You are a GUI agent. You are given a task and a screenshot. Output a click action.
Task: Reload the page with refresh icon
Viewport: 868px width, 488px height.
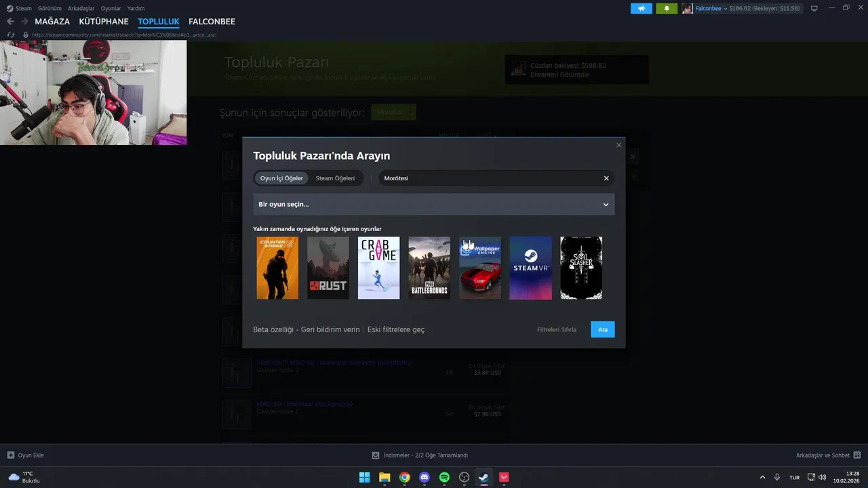point(10,35)
